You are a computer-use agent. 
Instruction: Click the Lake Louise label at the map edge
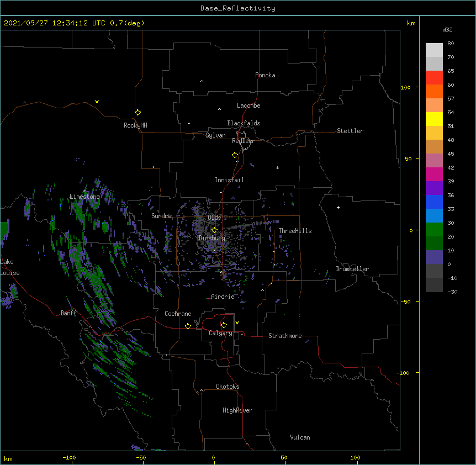pyautogui.click(x=10, y=267)
